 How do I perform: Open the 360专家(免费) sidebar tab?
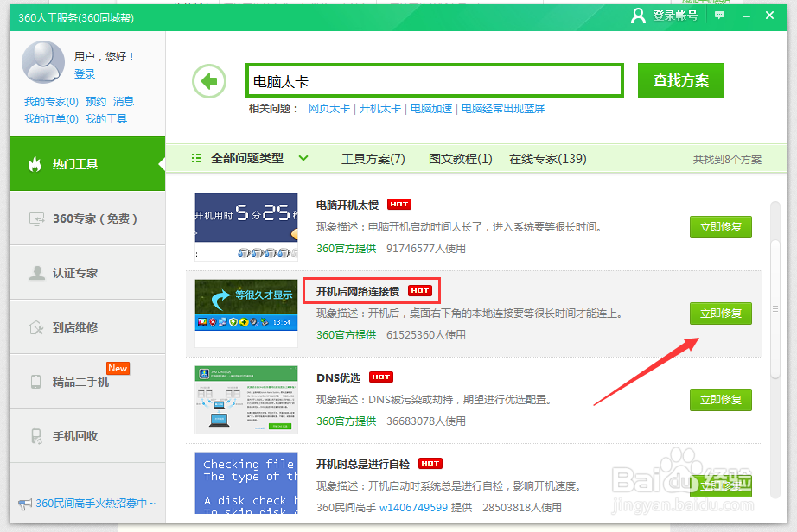pyautogui.click(x=87, y=218)
